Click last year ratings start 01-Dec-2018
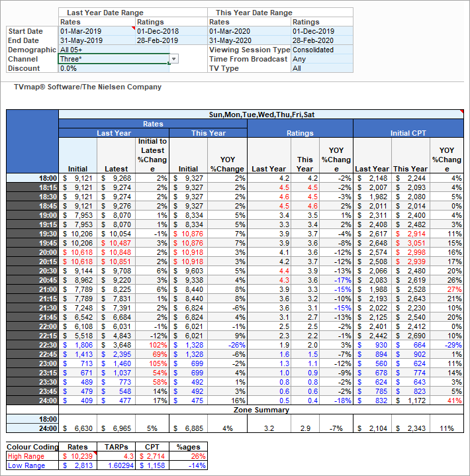Screen dimensions: 470x476 pos(171,31)
